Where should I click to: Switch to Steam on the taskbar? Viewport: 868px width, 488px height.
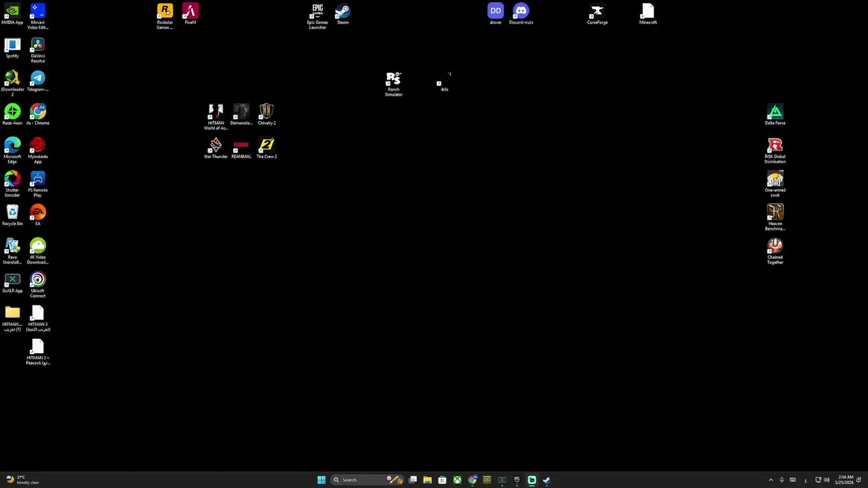[x=547, y=480]
